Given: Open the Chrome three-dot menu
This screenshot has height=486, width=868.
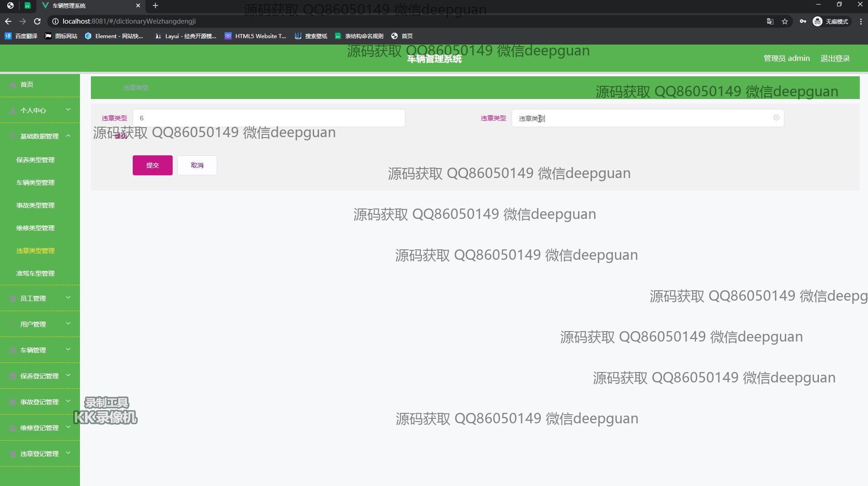Looking at the screenshot, I should pos(861,21).
